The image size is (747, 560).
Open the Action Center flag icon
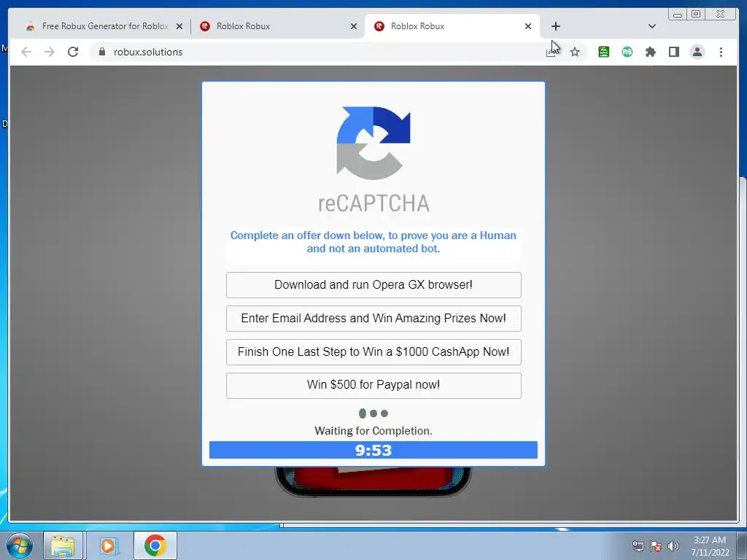coord(656,546)
